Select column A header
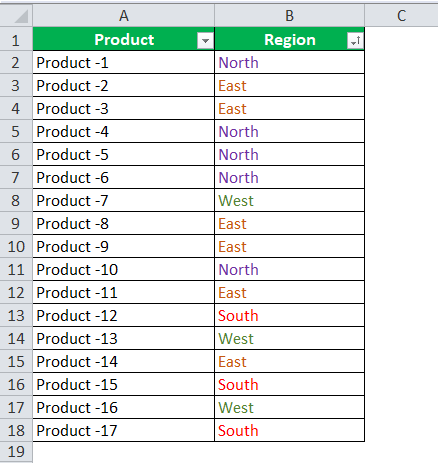This screenshot has height=463, width=438. pos(124,16)
